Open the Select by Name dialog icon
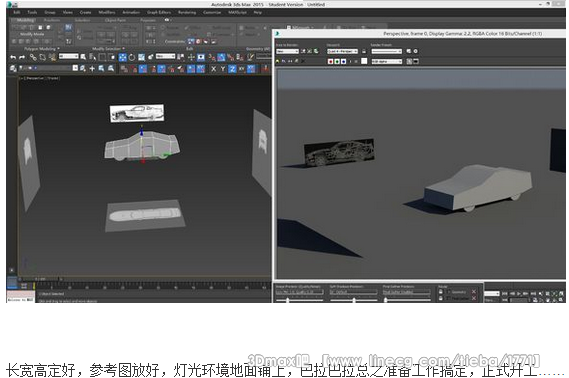 pyautogui.click(x=93, y=57)
